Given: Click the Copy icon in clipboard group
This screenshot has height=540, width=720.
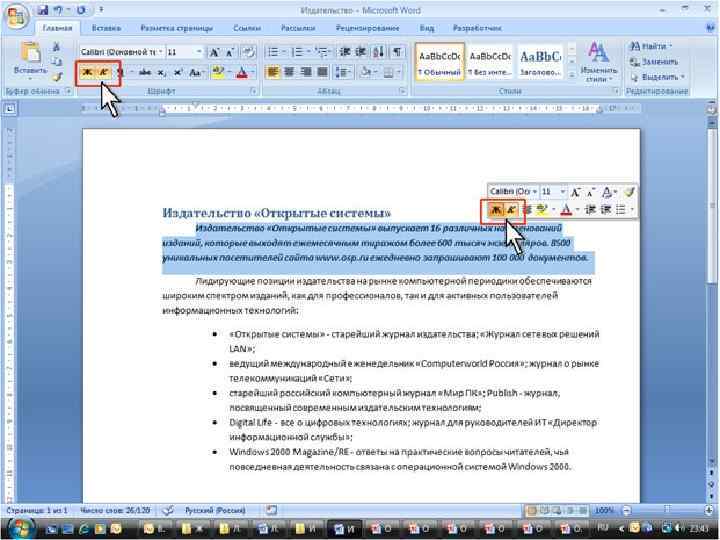Looking at the screenshot, I should (x=56, y=62).
